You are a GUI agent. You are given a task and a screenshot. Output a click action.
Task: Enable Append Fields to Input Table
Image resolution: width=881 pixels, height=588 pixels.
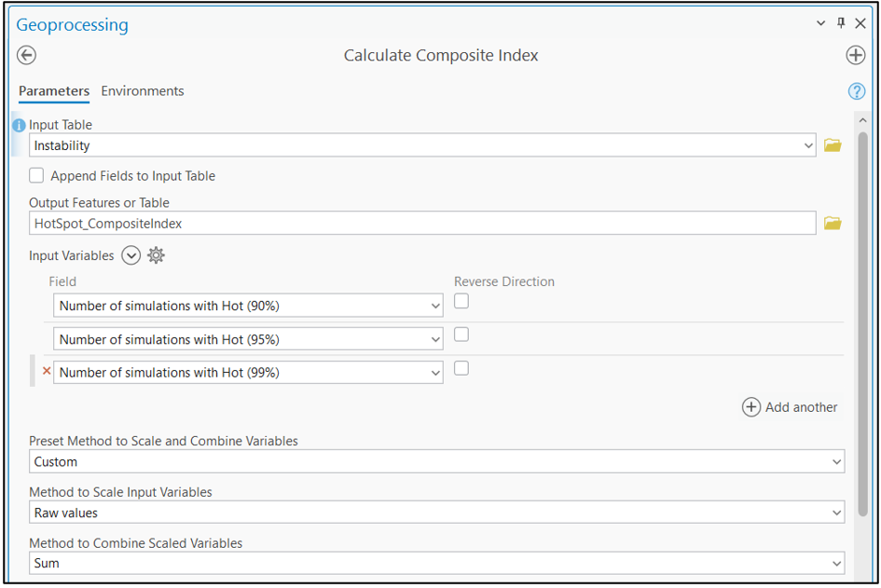click(36, 175)
